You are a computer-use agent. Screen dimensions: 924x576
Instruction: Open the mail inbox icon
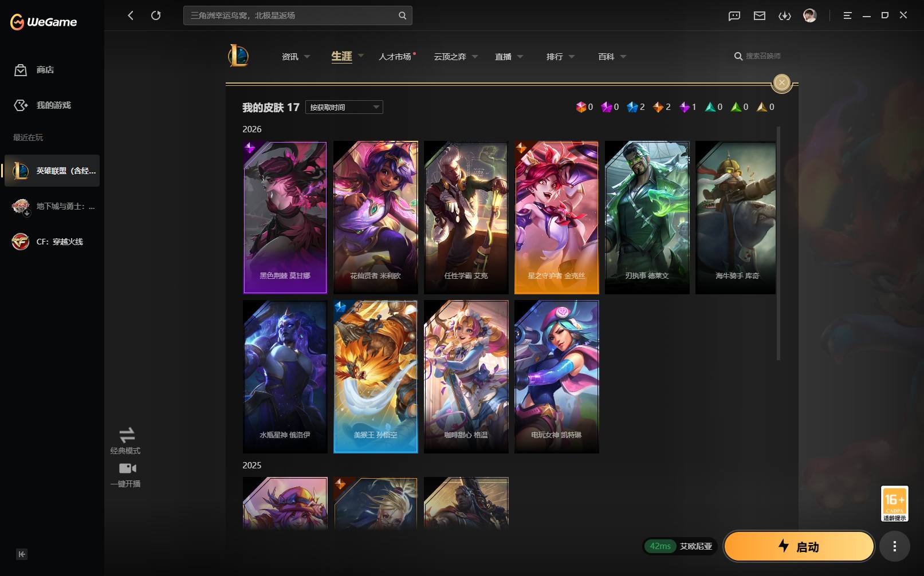[x=760, y=15]
